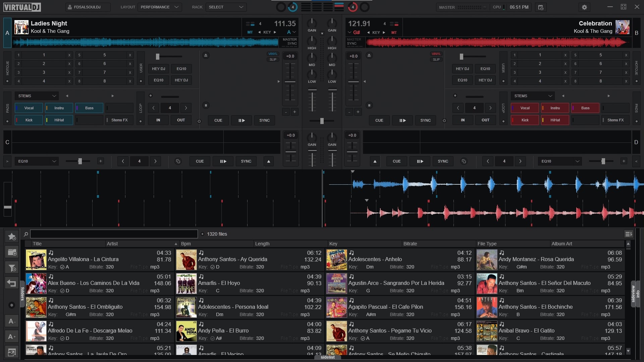Toggle Vocal stem pad on deck A
This screenshot has height=362, width=644.
click(x=29, y=108)
